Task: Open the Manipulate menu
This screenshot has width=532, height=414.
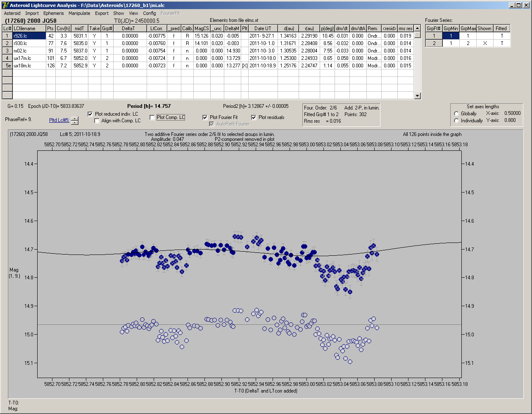Action: (x=79, y=13)
